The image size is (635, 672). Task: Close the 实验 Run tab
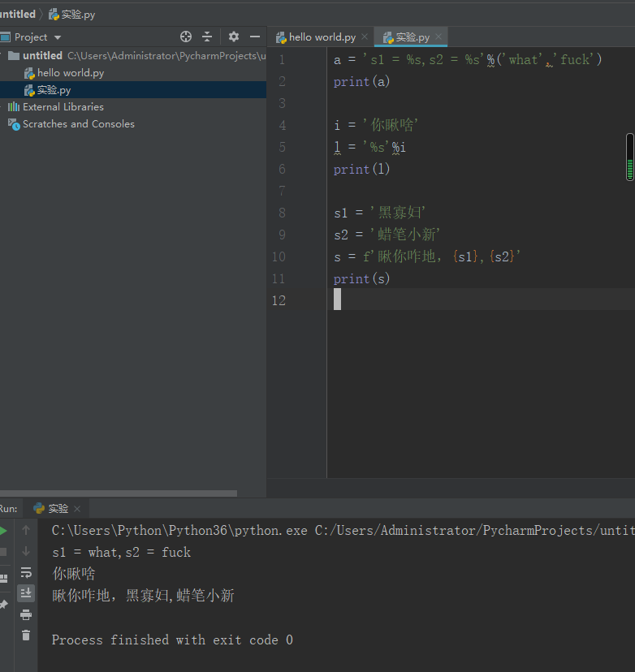point(77,509)
